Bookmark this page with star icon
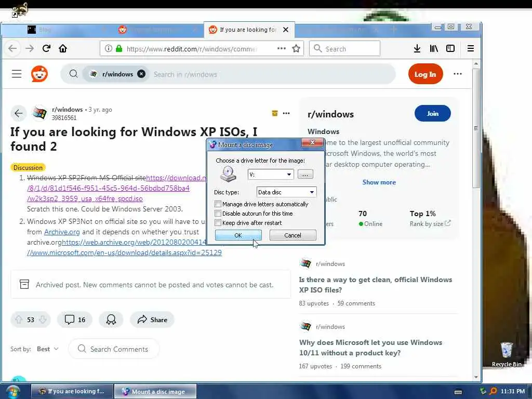This screenshot has width=532, height=399. [x=296, y=48]
